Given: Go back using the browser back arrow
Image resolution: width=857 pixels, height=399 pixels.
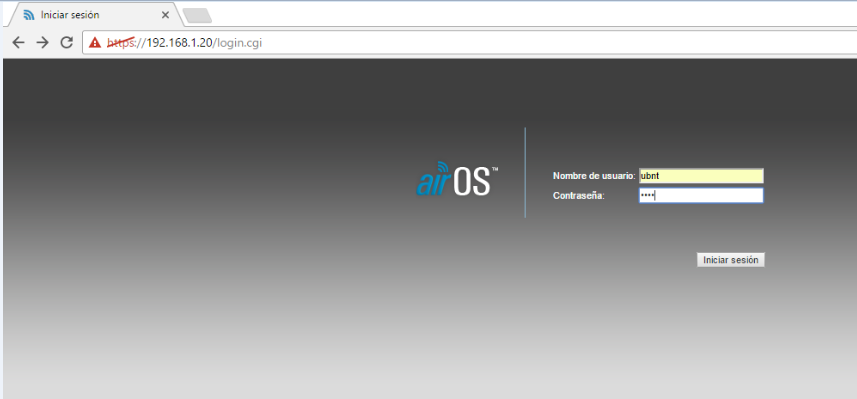Looking at the screenshot, I should coord(19,43).
